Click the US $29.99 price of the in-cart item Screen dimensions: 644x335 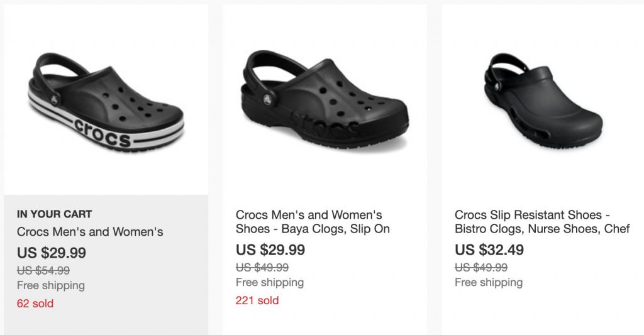pos(52,253)
